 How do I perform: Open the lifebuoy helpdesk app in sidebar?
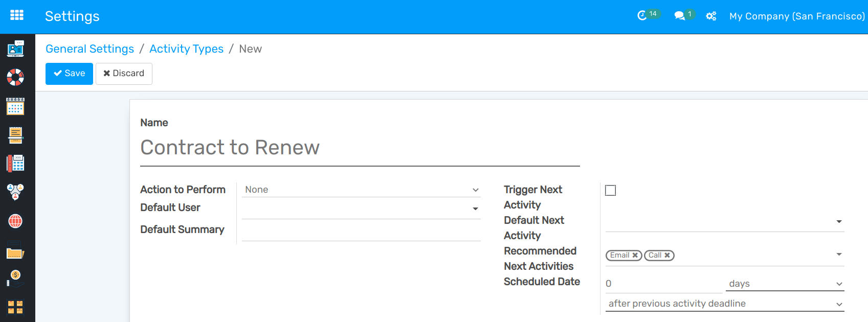tap(15, 77)
